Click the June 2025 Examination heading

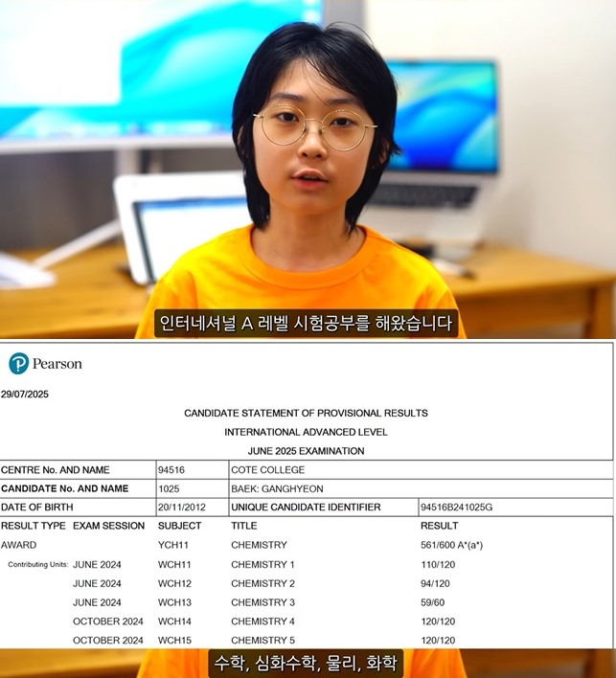[306, 451]
